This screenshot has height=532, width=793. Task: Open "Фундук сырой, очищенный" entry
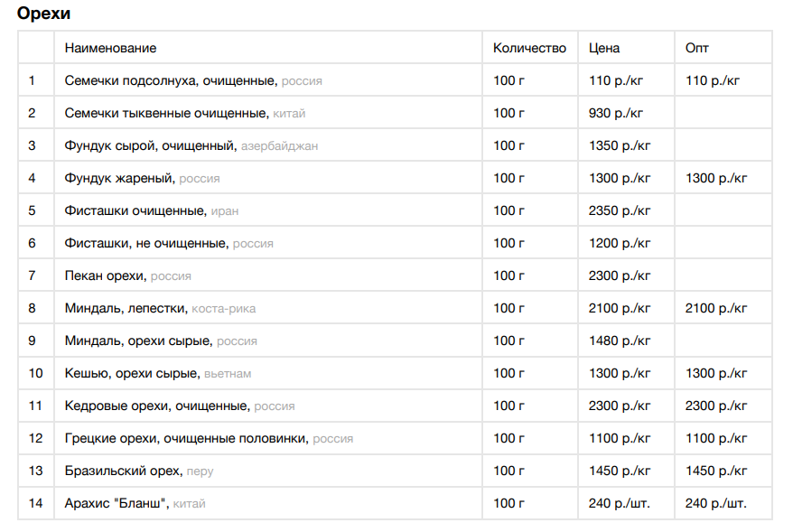coord(151,145)
